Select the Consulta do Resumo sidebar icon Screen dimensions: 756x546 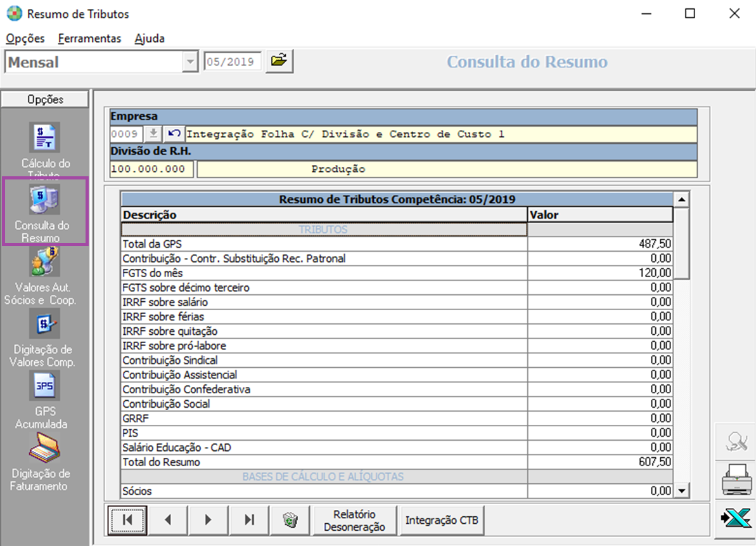pos(45,200)
